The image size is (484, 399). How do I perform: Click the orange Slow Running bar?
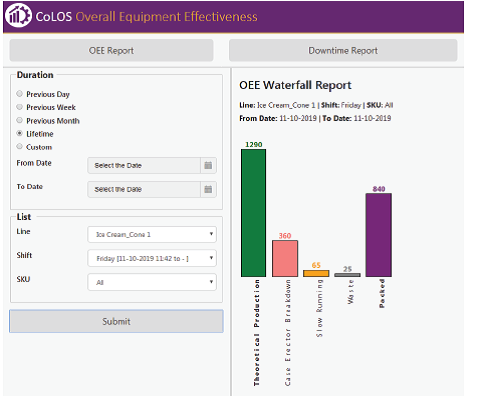[316, 273]
